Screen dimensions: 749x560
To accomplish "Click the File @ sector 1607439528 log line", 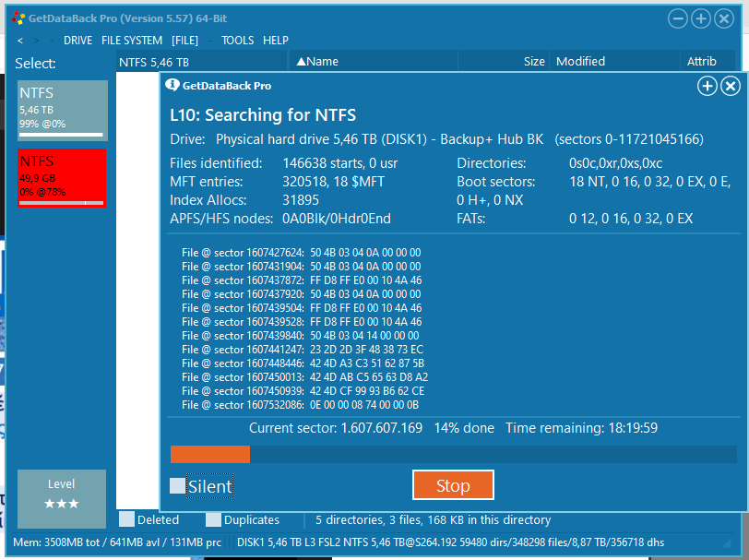I will pos(302,322).
